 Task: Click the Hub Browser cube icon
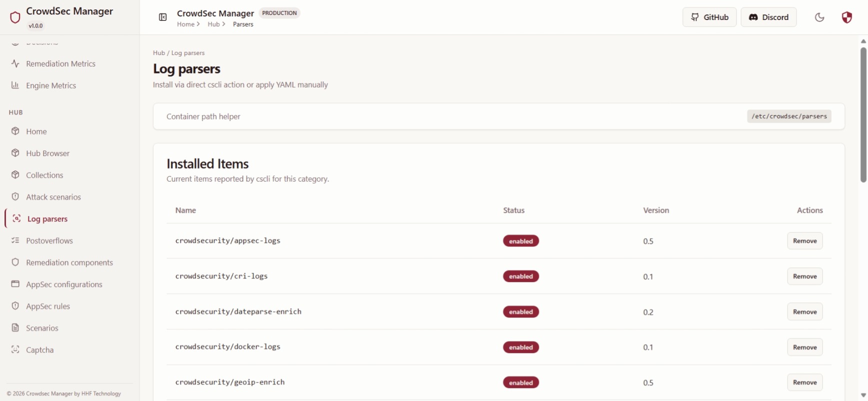pyautogui.click(x=16, y=153)
